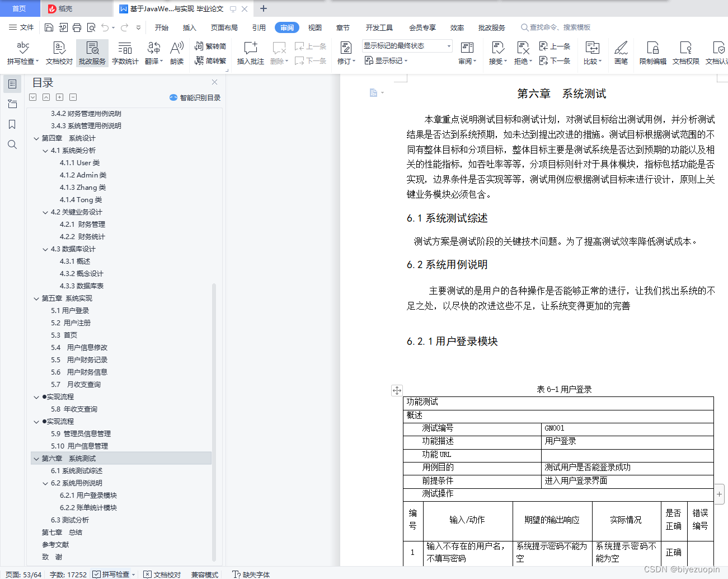Viewport: 728px width, 579px height.
Task: Switch to 插入 ribbon tab
Action: (x=190, y=27)
